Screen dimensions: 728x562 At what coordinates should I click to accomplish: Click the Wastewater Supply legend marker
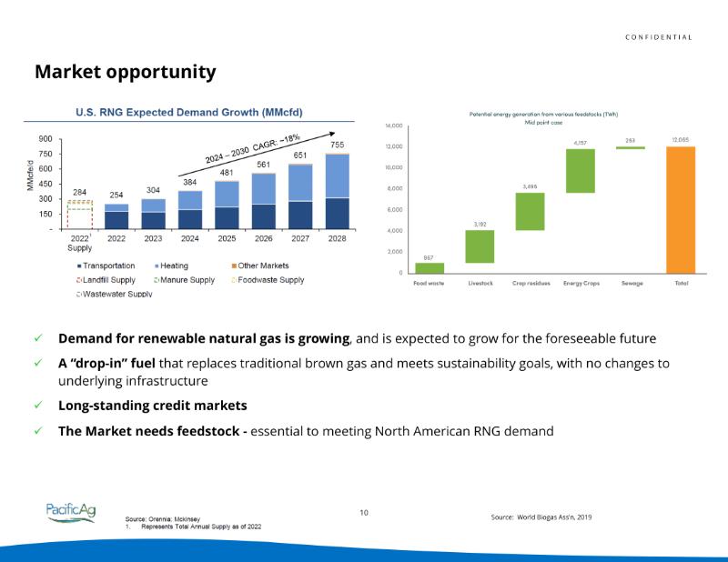tap(80, 295)
